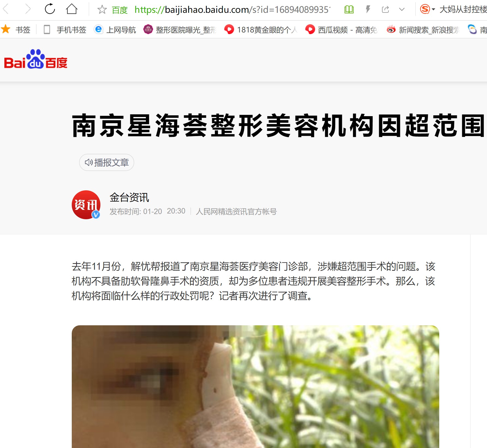Open 上网导航 bookmark
The height and width of the screenshot is (448, 487).
115,29
